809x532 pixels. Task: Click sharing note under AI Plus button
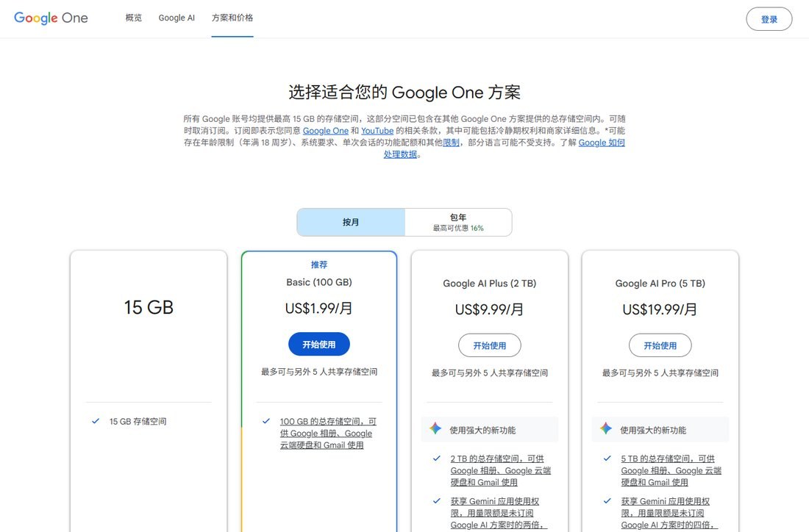[490, 373]
